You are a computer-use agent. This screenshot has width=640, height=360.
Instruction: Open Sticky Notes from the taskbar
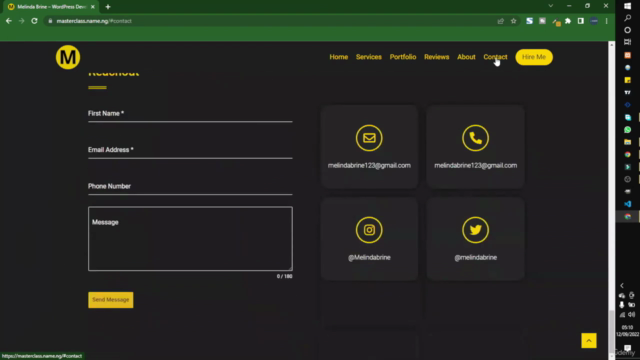(627, 80)
